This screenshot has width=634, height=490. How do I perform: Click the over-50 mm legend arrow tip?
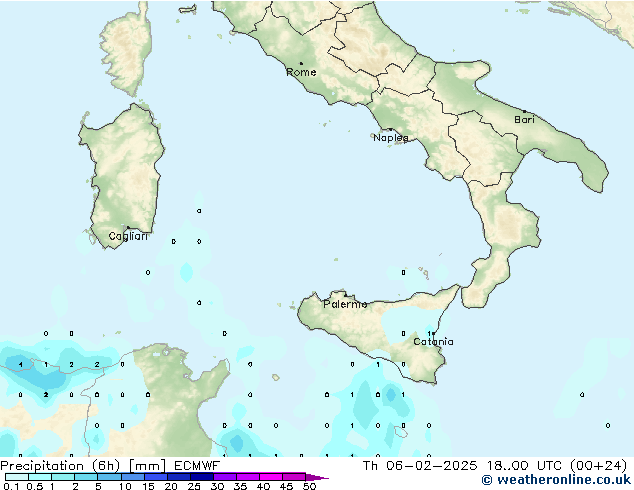317,477
